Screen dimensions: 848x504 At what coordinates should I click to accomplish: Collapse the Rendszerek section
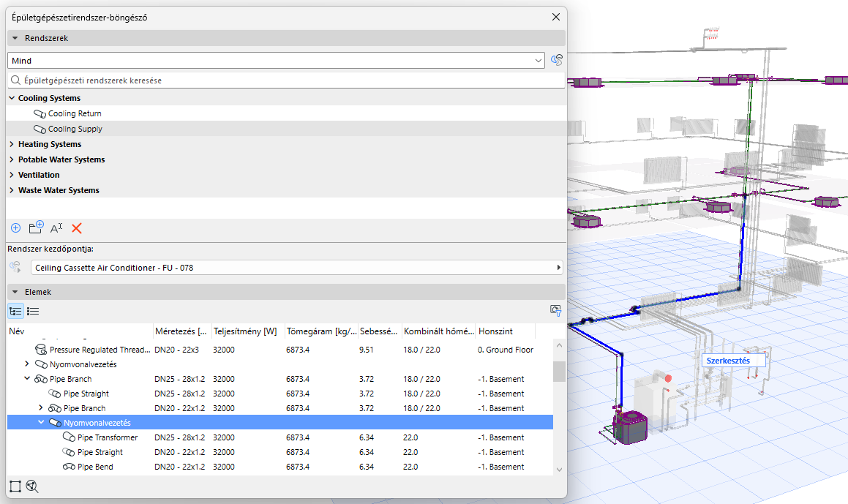15,38
